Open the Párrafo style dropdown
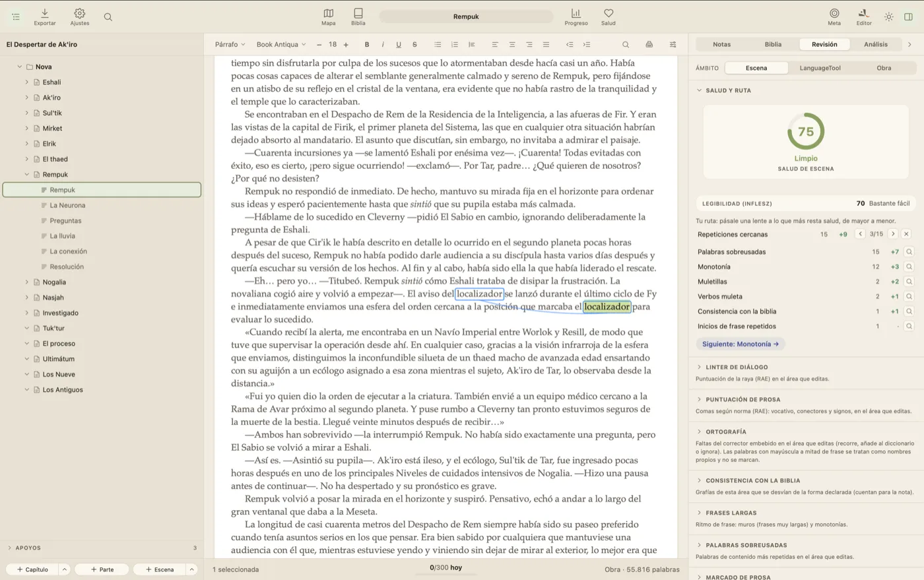The height and width of the screenshot is (580, 924). coord(230,45)
